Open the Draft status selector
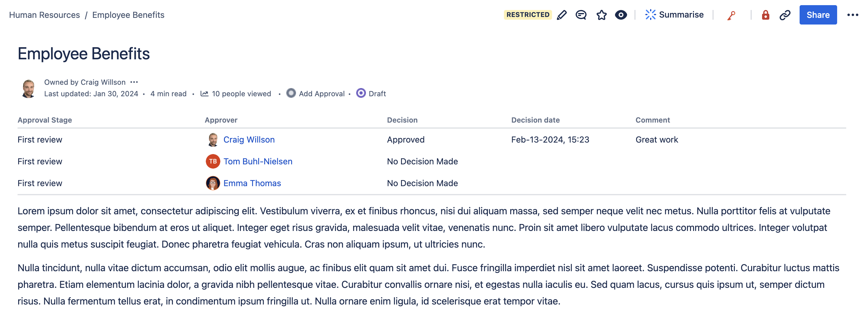Image resolution: width=868 pixels, height=316 pixels. [x=371, y=93]
